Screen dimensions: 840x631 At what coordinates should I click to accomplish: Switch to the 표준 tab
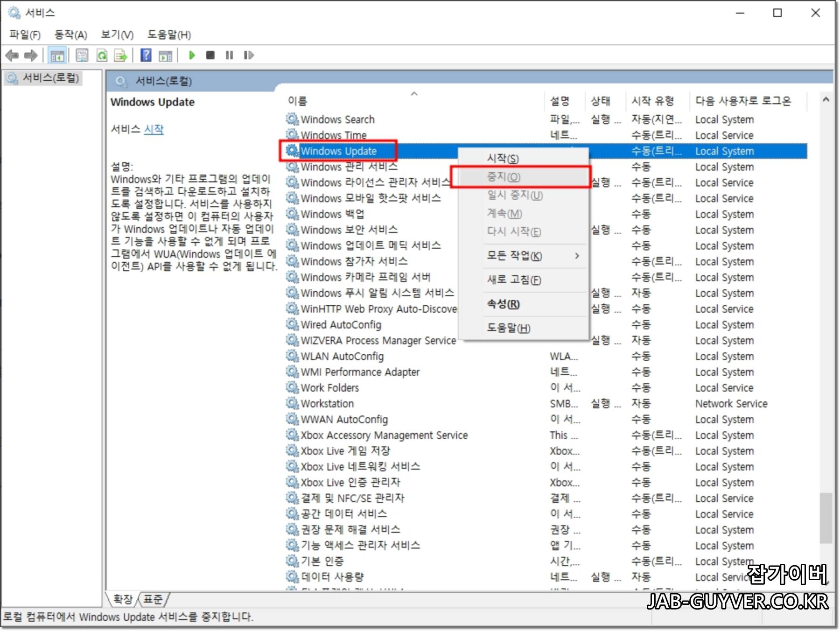[153, 599]
